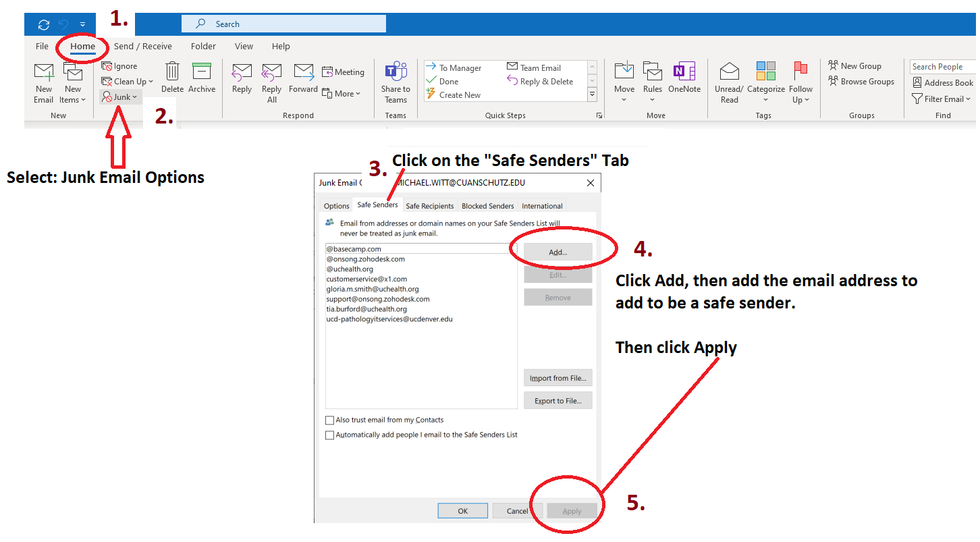Screen dimensions: 980x542
Task: Open the Send / Receive ribbon tab
Action: (142, 47)
